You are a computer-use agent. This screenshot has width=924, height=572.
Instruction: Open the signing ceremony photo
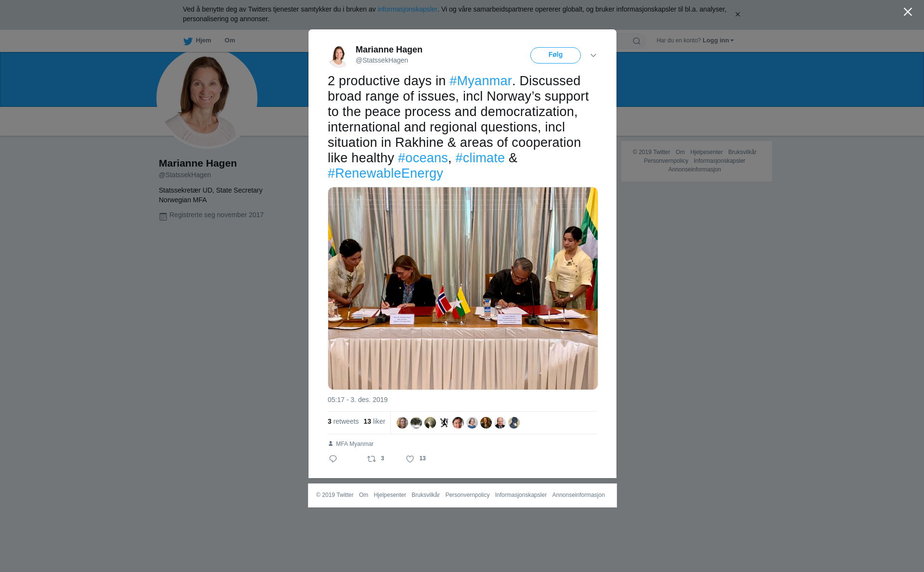click(x=463, y=288)
